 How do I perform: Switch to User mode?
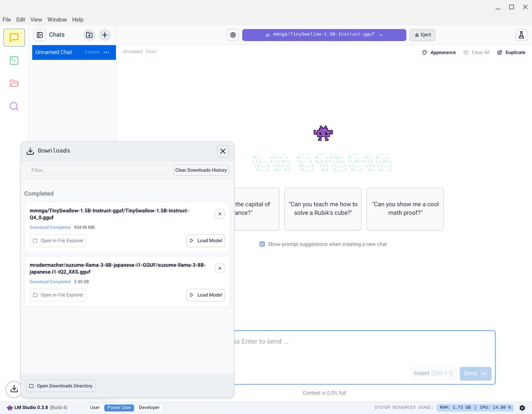pyautogui.click(x=95, y=407)
